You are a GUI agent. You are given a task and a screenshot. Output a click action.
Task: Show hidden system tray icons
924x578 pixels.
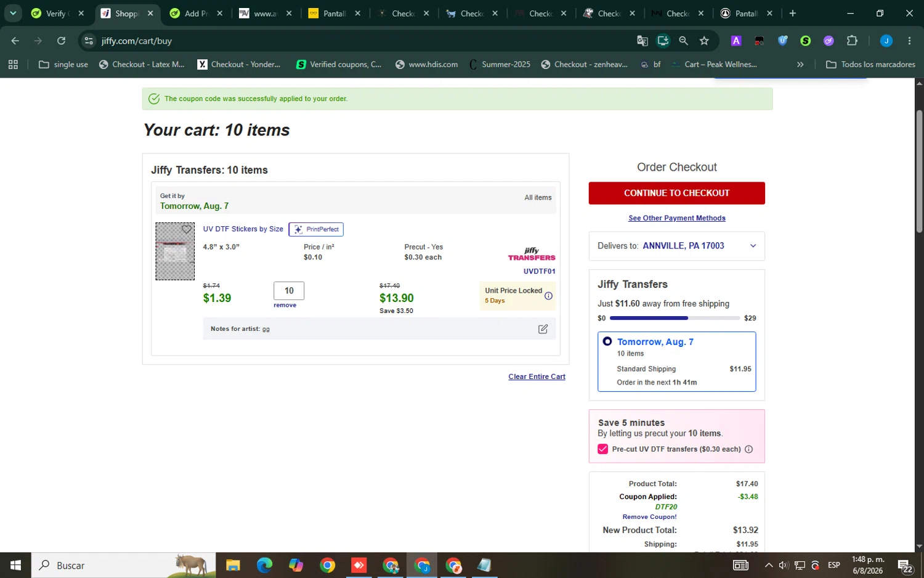768,565
